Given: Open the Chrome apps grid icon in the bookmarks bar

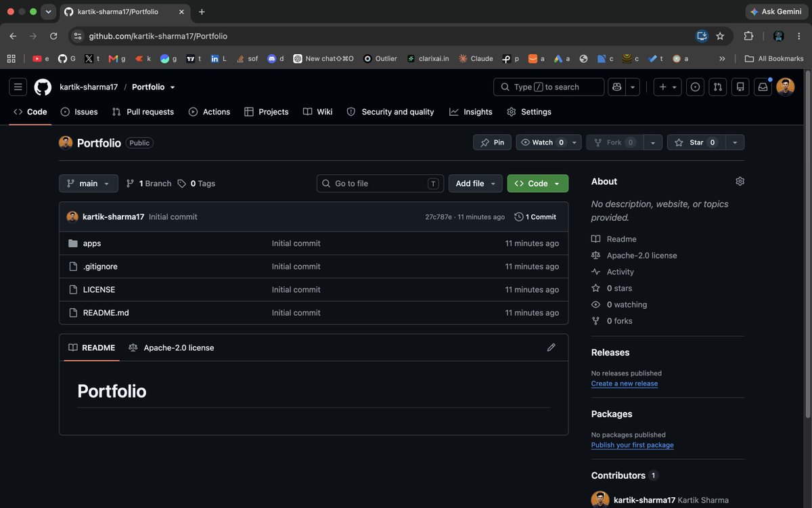Looking at the screenshot, I should [10, 59].
